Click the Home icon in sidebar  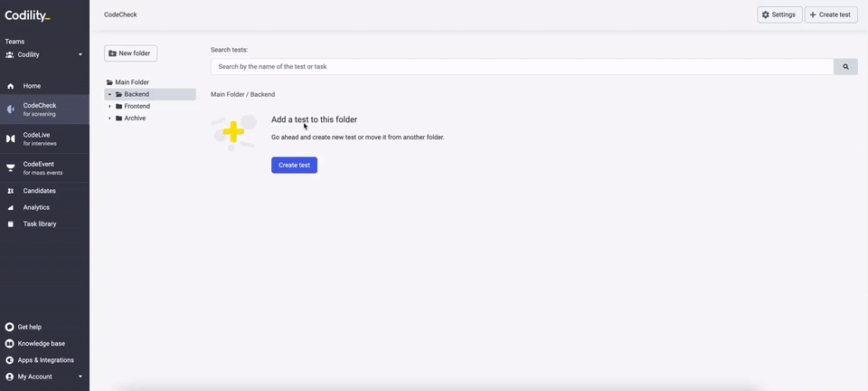10,86
